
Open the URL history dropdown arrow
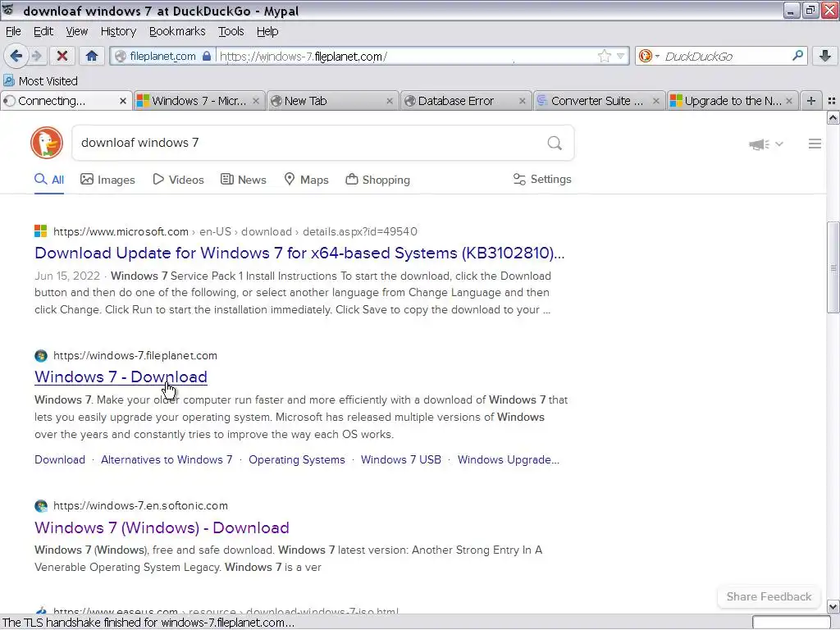pyautogui.click(x=620, y=56)
